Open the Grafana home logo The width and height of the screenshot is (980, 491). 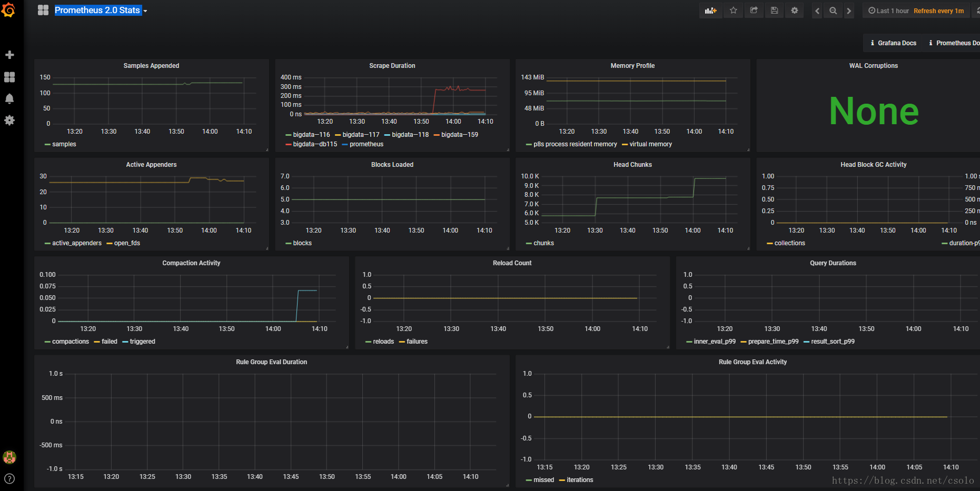(x=8, y=10)
